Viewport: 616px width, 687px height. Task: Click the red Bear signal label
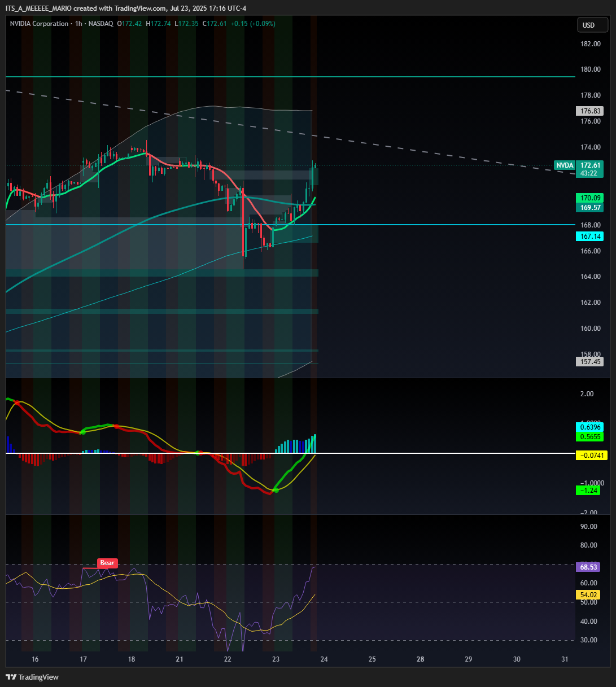[x=107, y=563]
